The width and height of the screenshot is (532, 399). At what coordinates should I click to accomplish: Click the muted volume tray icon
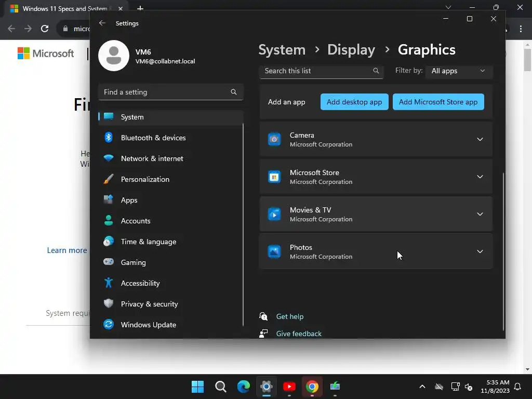(x=469, y=387)
